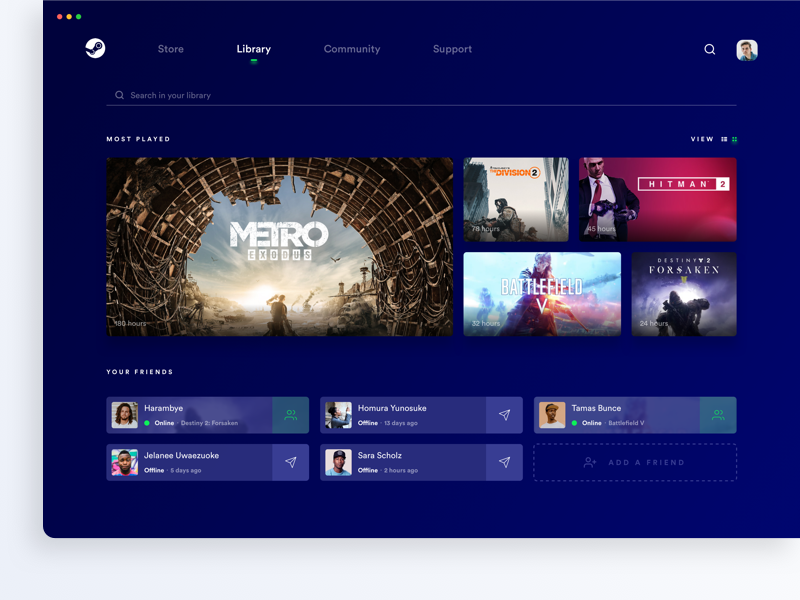Click the 78 hours label on Division 2
Viewport: 800px width, 600px height.
[485, 229]
